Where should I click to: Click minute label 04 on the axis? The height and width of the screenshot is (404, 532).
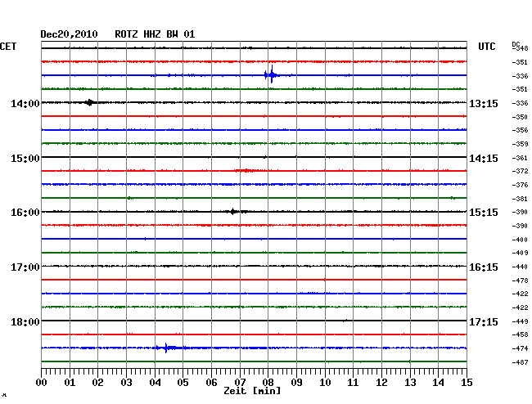pyautogui.click(x=155, y=383)
